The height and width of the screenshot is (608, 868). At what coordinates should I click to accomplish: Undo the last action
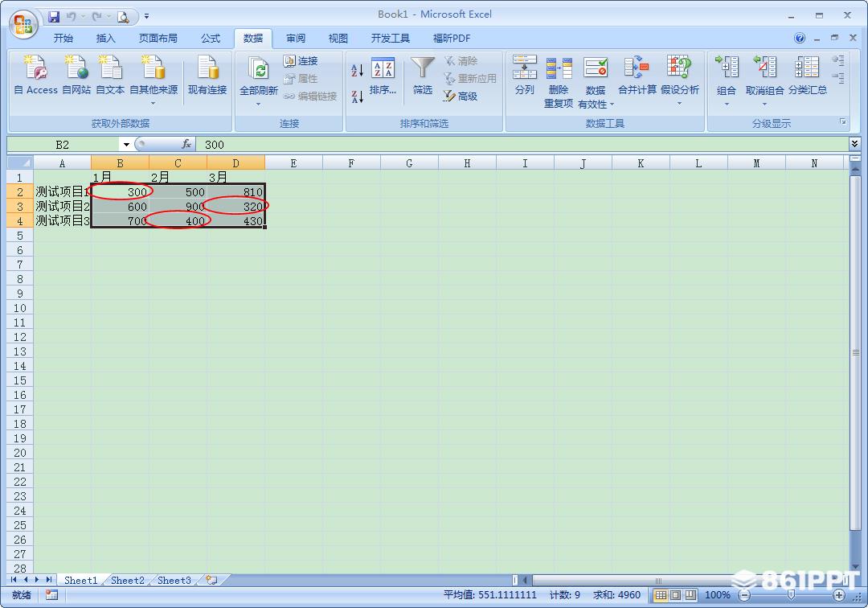[71, 17]
